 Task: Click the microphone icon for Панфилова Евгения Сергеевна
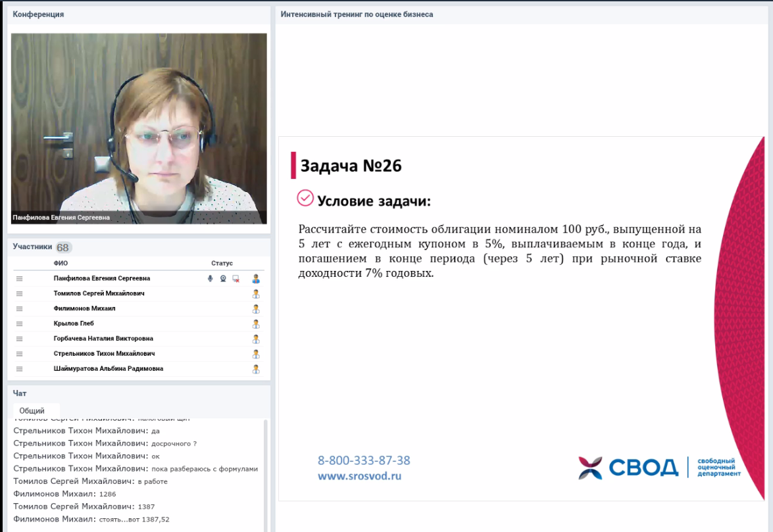point(210,279)
